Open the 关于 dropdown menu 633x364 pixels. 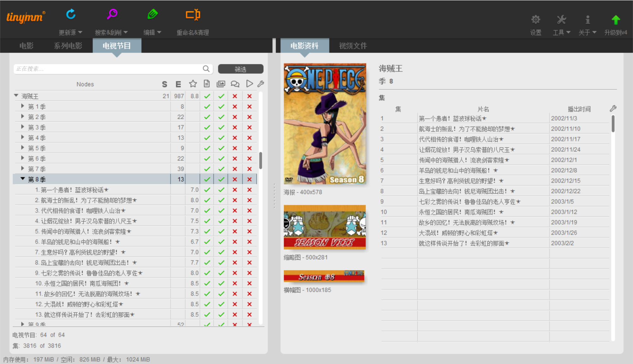click(x=587, y=32)
